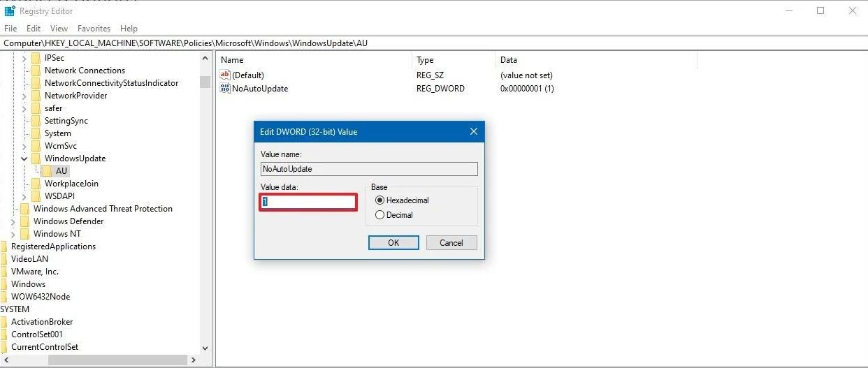The height and width of the screenshot is (368, 868).
Task: Select the VMware, Inc. key
Action: tap(35, 272)
